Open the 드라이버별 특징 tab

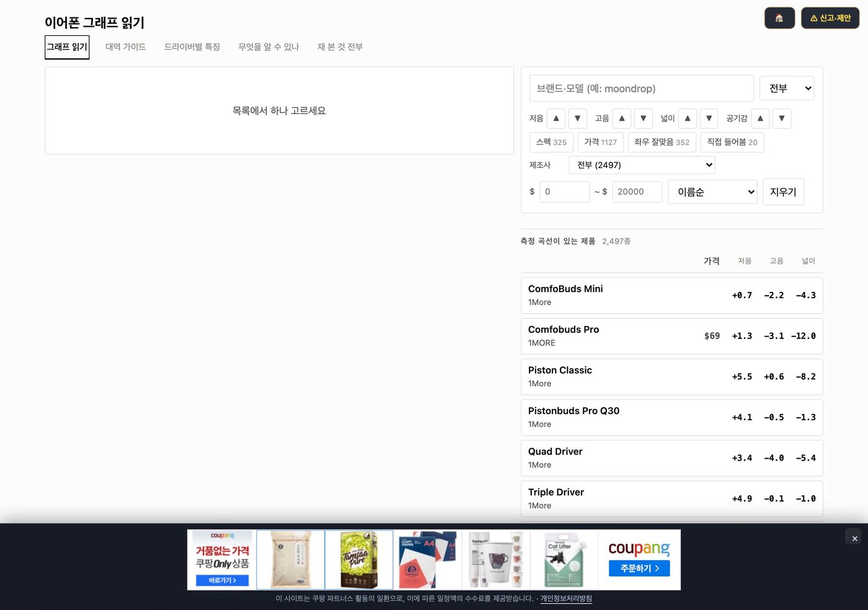(192, 47)
